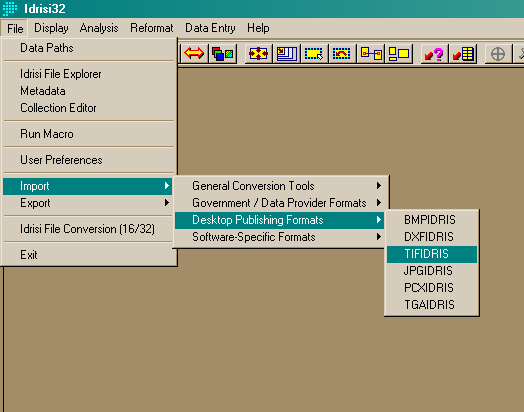524x412 pixels.
Task: Select the Metadata menu entry
Action: click(89, 91)
